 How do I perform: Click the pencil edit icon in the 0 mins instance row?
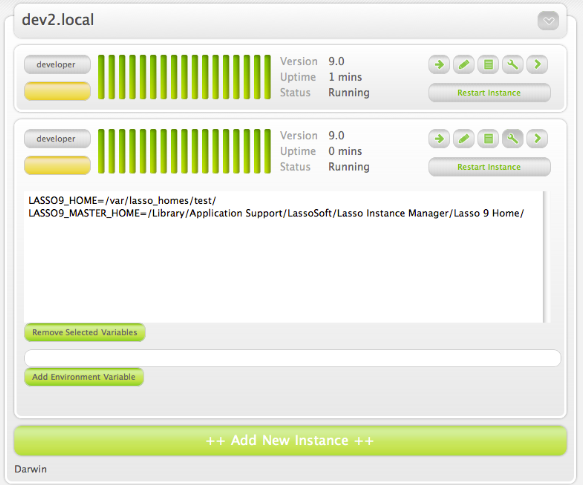(464, 139)
